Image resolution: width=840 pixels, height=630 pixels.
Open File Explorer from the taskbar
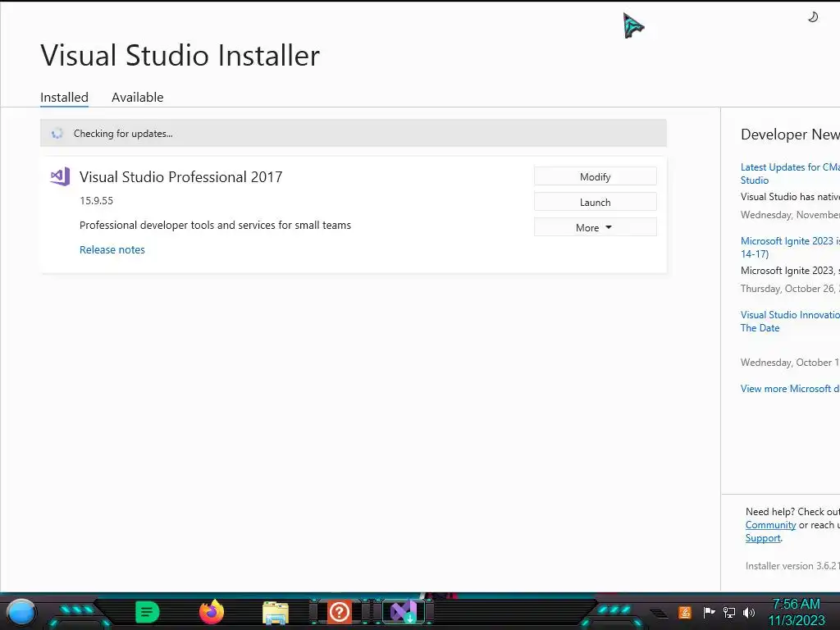point(276,613)
